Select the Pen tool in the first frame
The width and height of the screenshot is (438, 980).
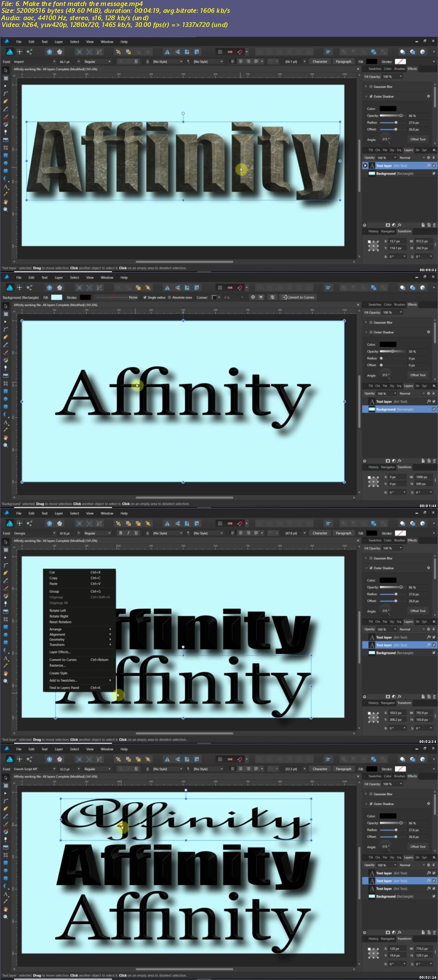point(6,101)
